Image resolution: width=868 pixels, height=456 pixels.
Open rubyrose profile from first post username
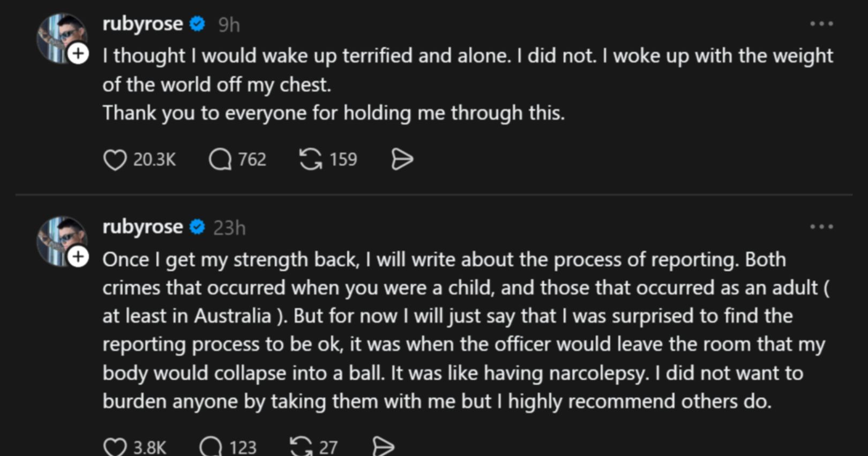click(143, 24)
